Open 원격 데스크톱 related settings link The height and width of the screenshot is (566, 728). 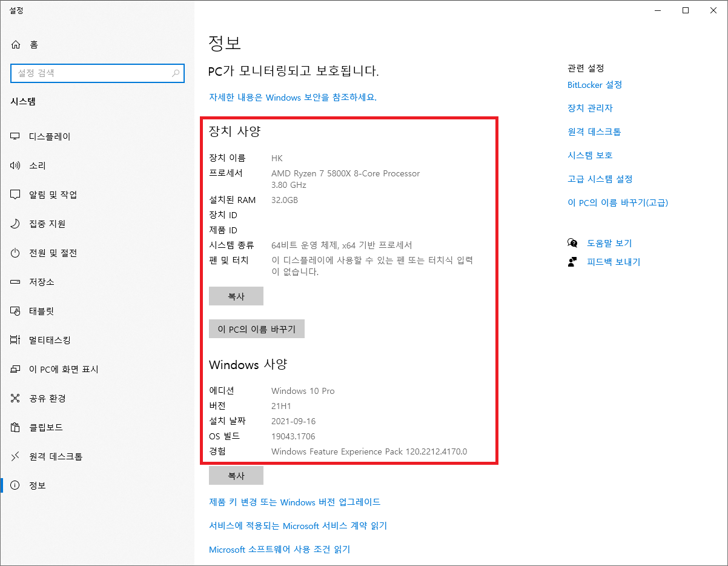pos(594,132)
